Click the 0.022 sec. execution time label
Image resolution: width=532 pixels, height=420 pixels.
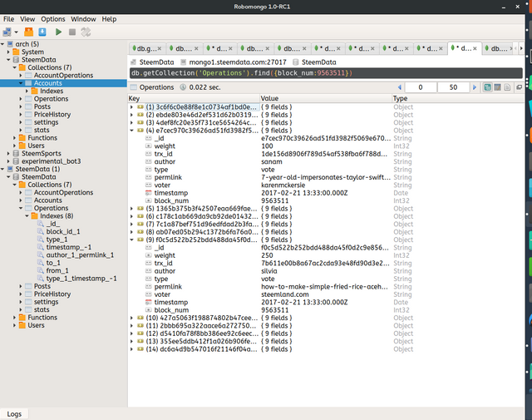(x=205, y=87)
